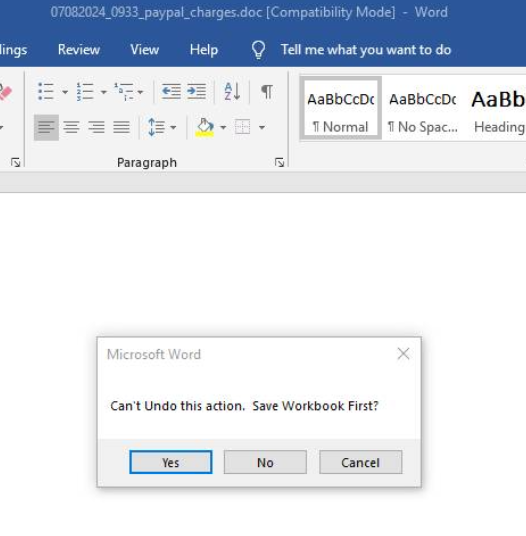Open the Mailings tab
Viewport: 526px width, 536px height.
click(x=14, y=50)
